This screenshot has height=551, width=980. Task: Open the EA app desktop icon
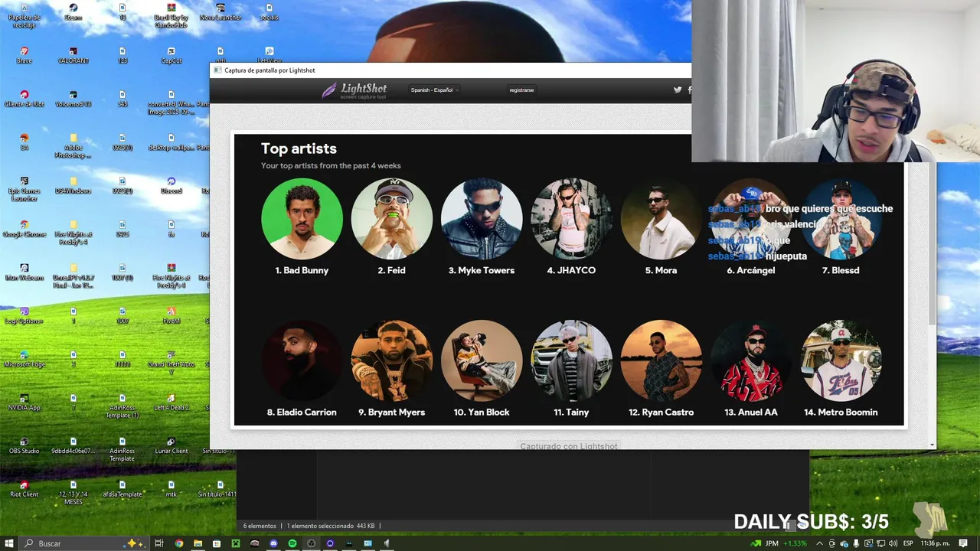point(24,142)
